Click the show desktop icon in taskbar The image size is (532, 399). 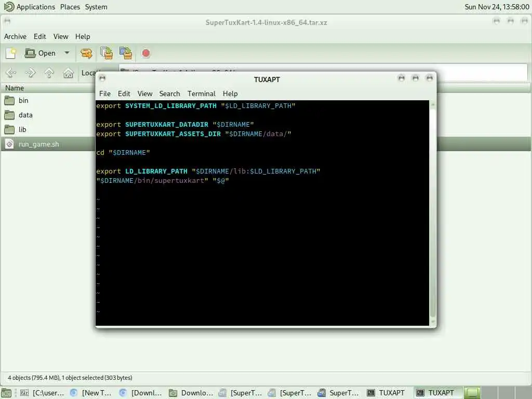pos(6,393)
